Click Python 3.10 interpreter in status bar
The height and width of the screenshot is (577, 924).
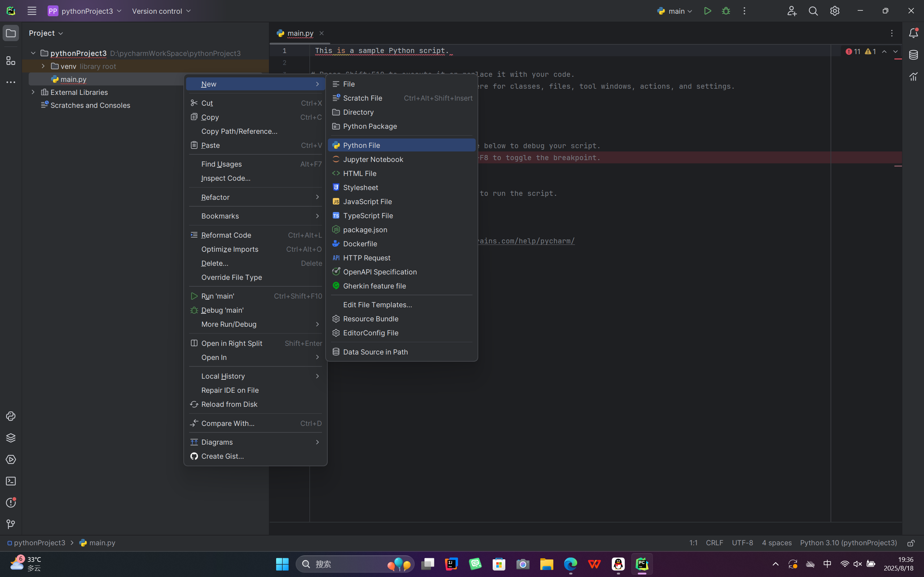849,543
